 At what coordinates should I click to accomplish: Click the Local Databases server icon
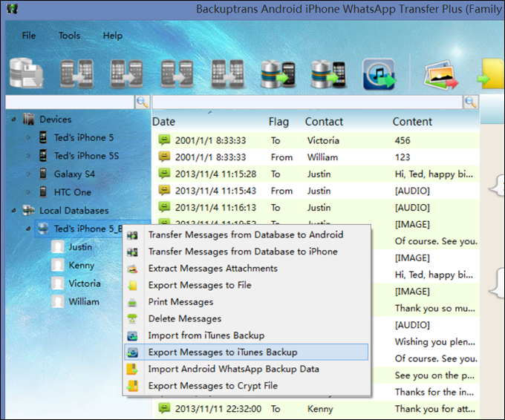[29, 210]
